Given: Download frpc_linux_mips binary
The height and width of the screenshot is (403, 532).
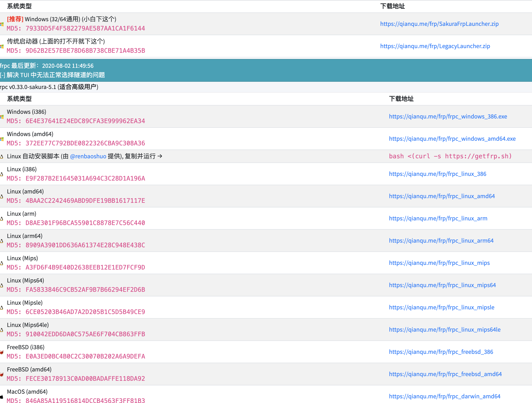Looking at the screenshot, I should 439,263.
